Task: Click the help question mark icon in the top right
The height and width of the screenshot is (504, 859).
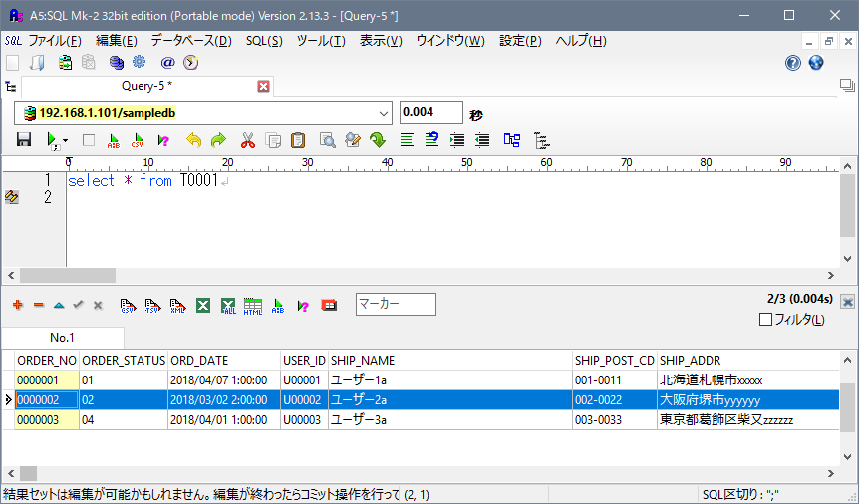Action: tap(792, 63)
